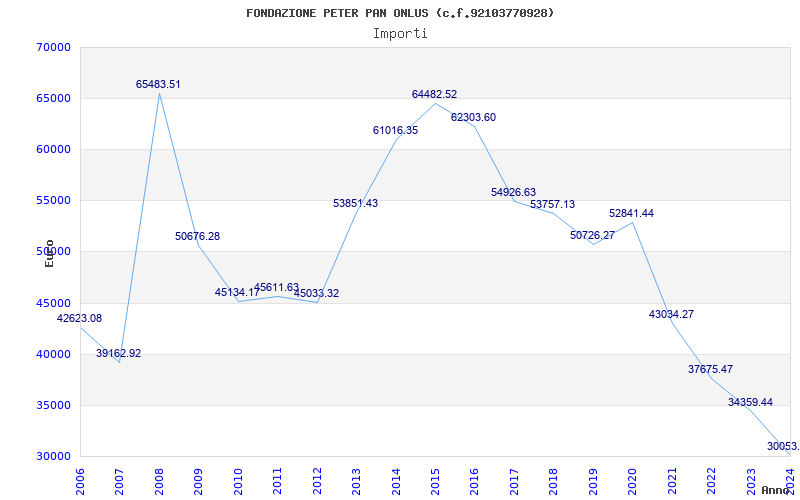Click the 65483.51 peak data label

click(x=158, y=85)
